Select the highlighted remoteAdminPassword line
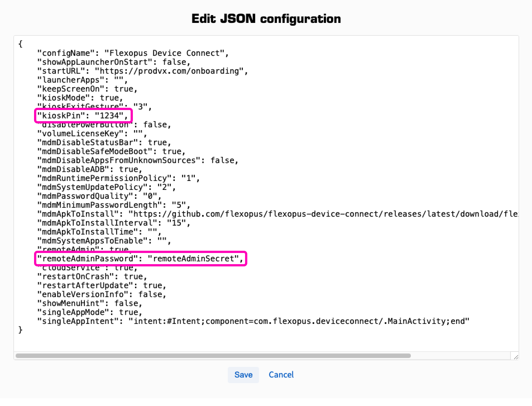Viewport: 532px width, 406px height. 140,259
